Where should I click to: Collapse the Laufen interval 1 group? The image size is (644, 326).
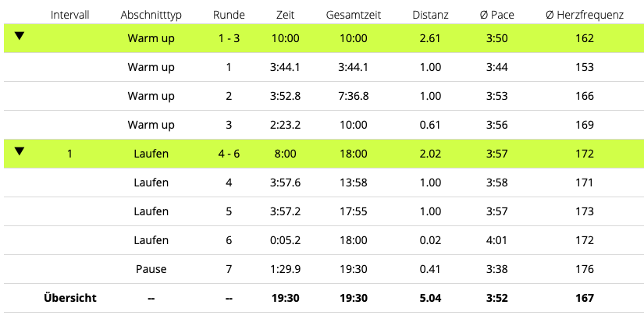pyautogui.click(x=20, y=151)
